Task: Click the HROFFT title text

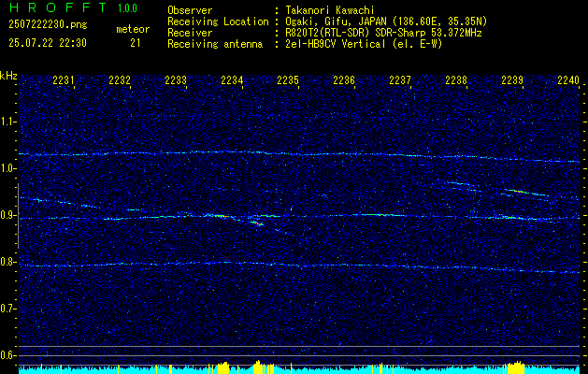Action: coord(57,7)
